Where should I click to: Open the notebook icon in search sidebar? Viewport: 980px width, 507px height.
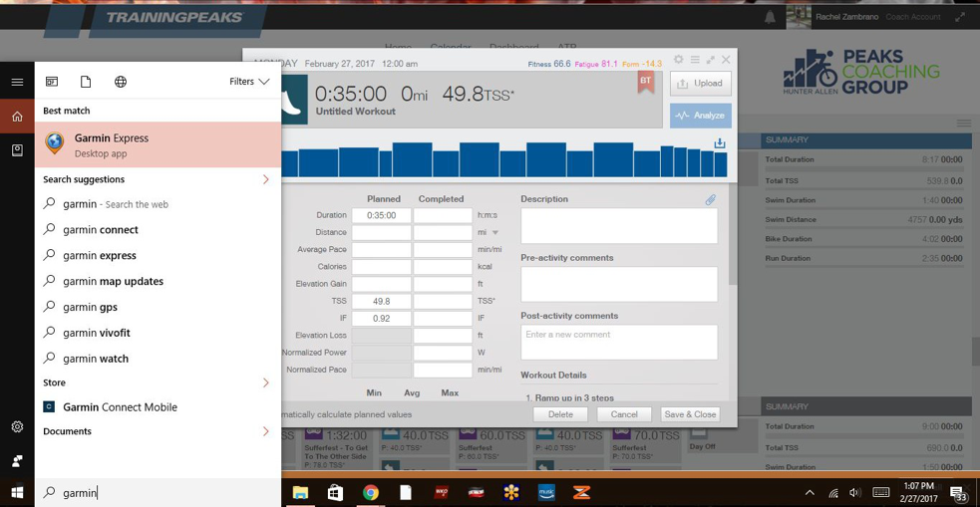[x=17, y=149]
